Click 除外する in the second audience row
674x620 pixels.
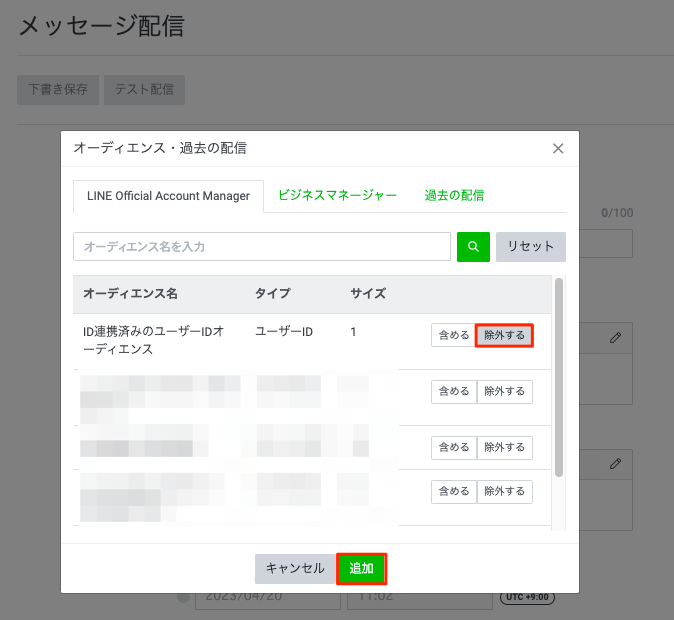(x=505, y=392)
